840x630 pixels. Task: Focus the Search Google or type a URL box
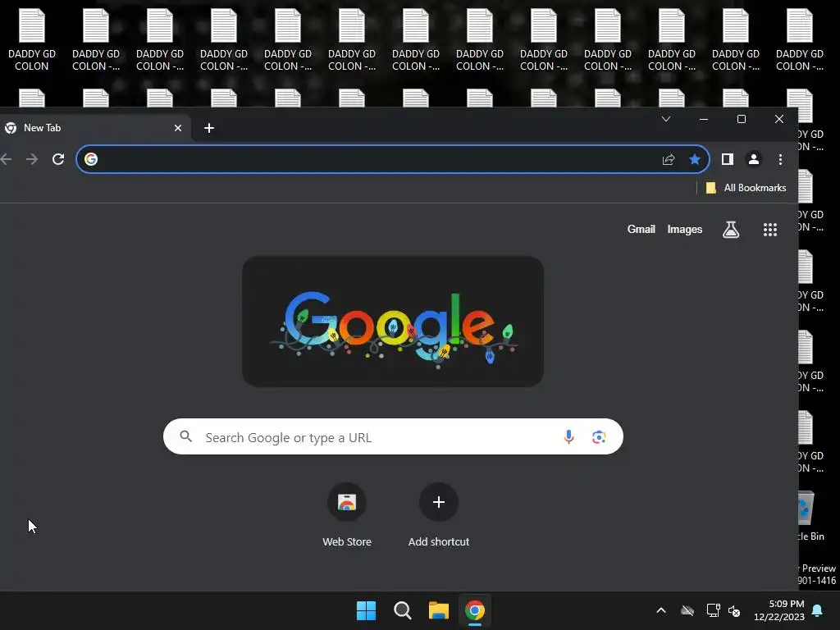[x=393, y=436]
